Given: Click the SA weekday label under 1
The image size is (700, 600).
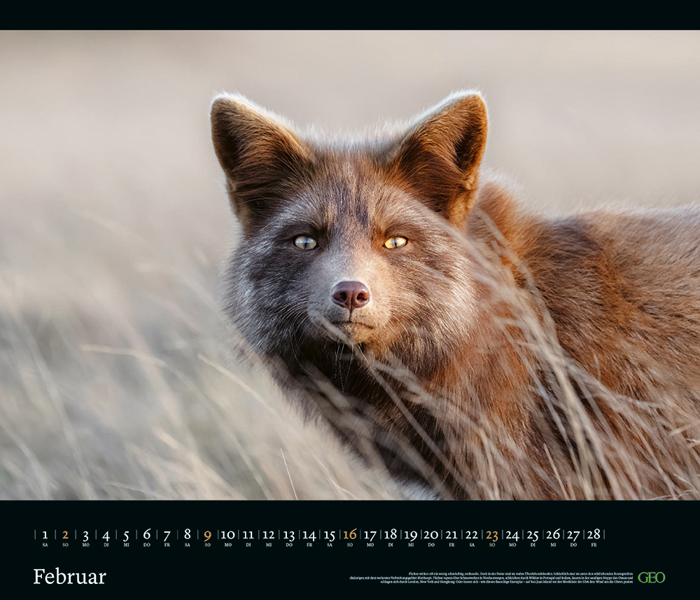Looking at the screenshot, I should point(45,545).
